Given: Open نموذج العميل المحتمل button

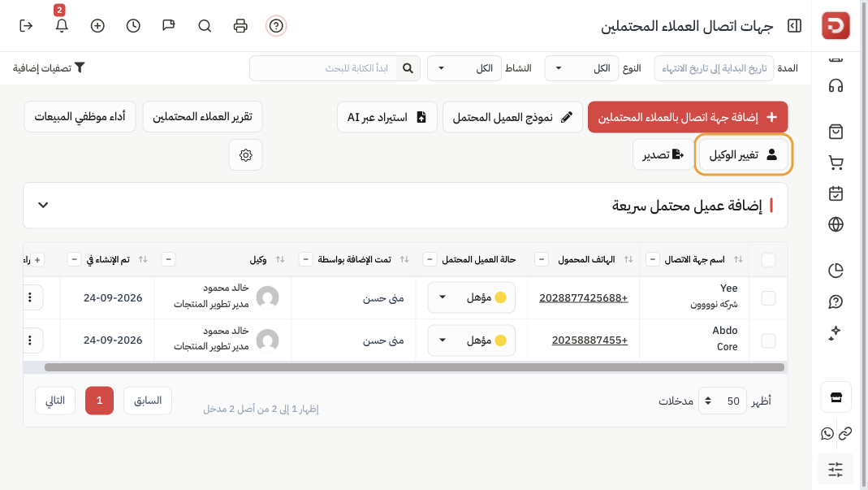Looking at the screenshot, I should click(x=512, y=117).
